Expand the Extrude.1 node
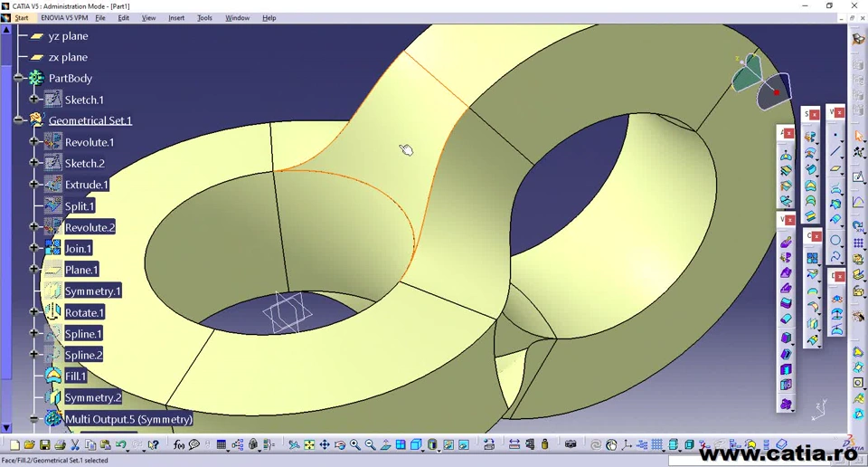Image resolution: width=868 pixels, height=467 pixels. click(x=34, y=184)
